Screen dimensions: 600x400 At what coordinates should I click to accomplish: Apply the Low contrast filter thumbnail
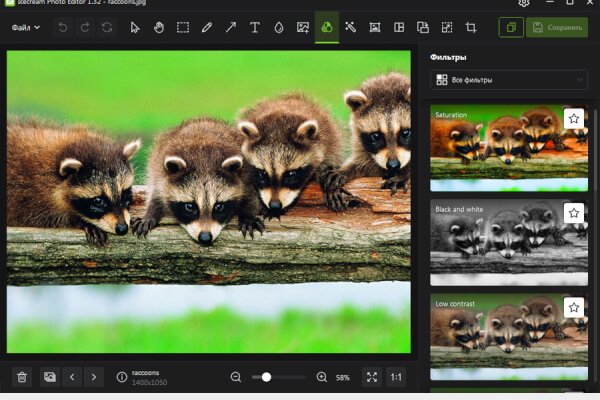[509, 337]
